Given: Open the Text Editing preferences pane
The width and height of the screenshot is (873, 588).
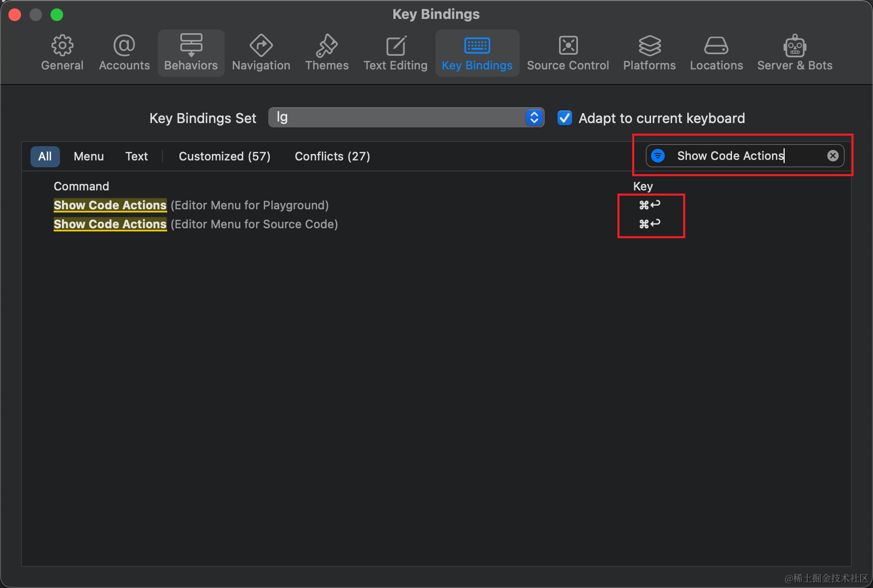Looking at the screenshot, I should click(395, 53).
